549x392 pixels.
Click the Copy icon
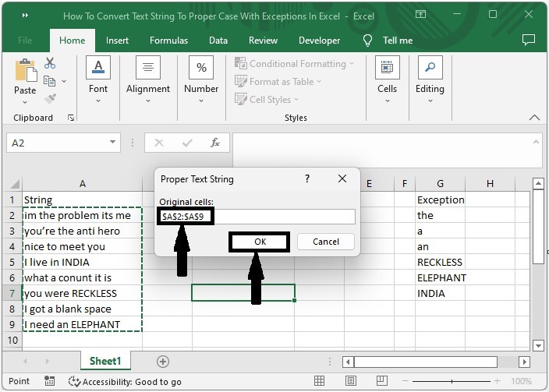pos(50,81)
